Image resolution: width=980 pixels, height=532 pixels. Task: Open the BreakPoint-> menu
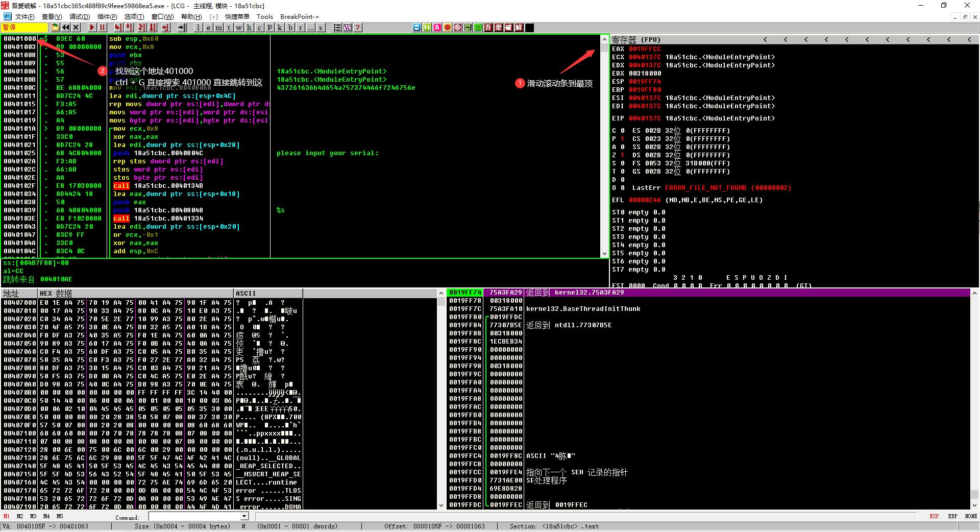300,17
